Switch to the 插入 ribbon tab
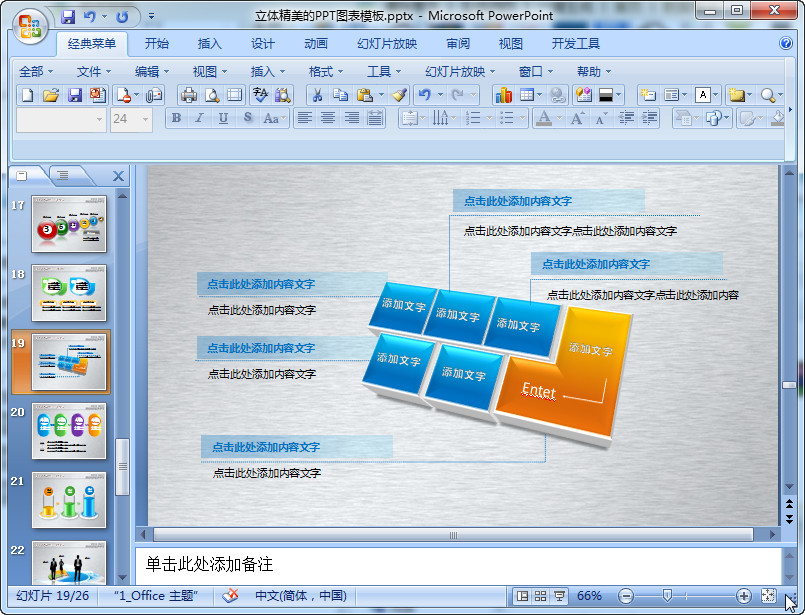Screen dimensions: 805x615 209,44
